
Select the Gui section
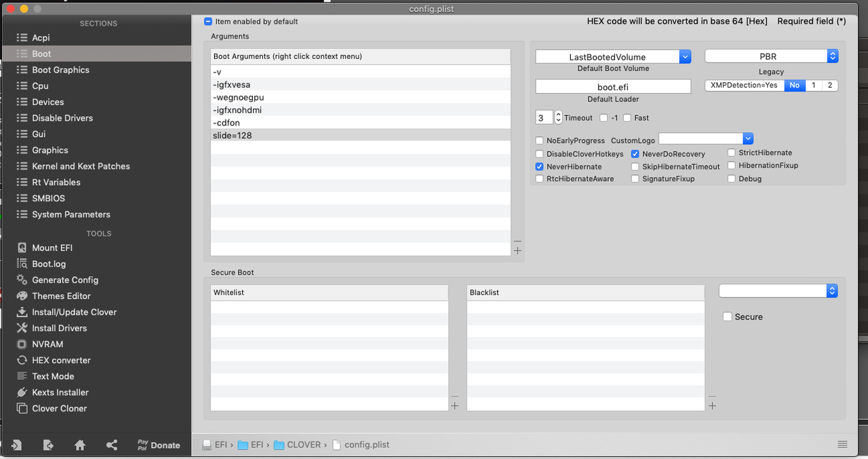[39, 134]
